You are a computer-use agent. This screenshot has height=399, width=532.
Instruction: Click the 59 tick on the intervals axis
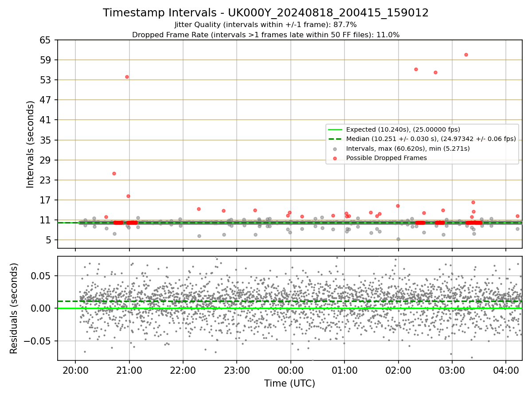pyautogui.click(x=45, y=60)
